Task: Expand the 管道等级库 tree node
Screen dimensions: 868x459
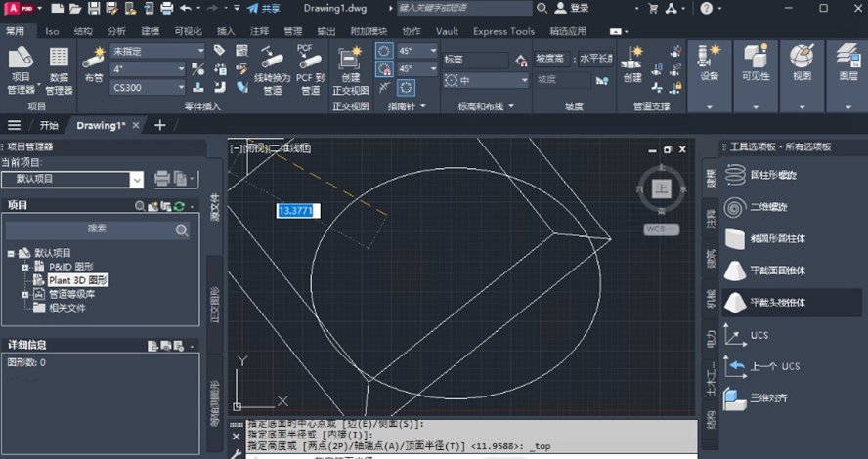Action: 24,295
